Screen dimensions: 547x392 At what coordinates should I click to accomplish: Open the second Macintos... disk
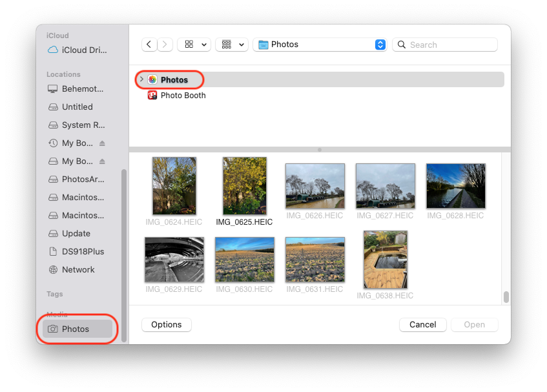point(77,216)
